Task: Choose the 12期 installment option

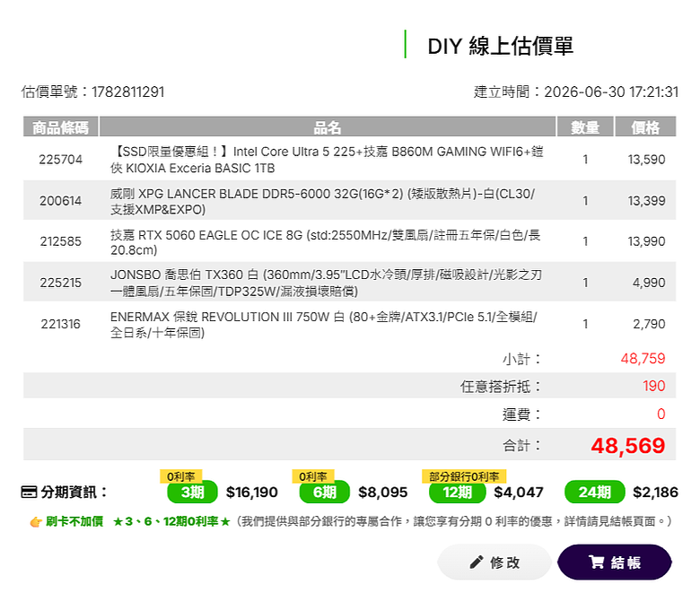Action: [x=457, y=492]
